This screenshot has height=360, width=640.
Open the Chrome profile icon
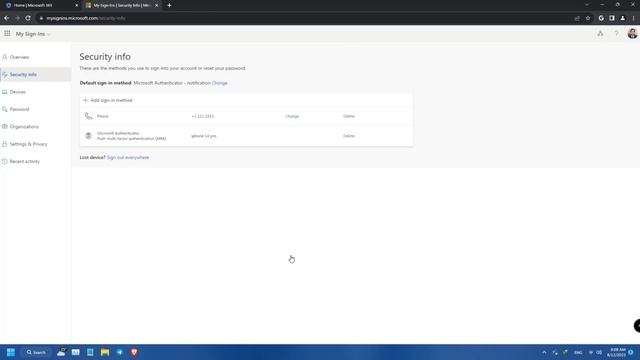622,18
